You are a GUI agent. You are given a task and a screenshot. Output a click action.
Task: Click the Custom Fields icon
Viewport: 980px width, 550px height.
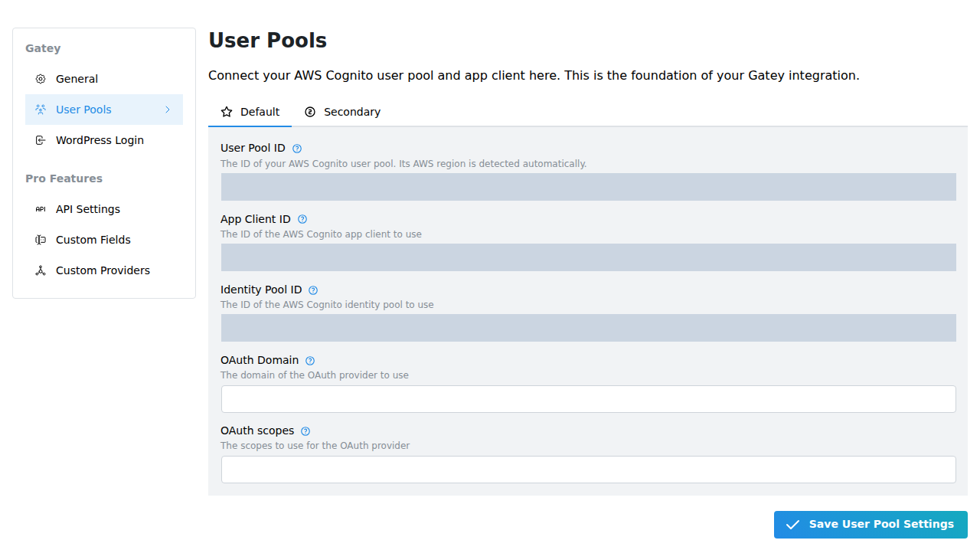tap(41, 240)
